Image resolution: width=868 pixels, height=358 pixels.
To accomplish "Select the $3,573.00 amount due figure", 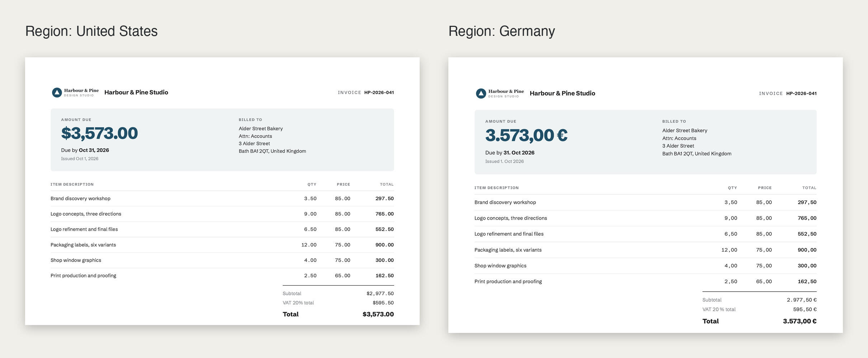I will point(99,133).
